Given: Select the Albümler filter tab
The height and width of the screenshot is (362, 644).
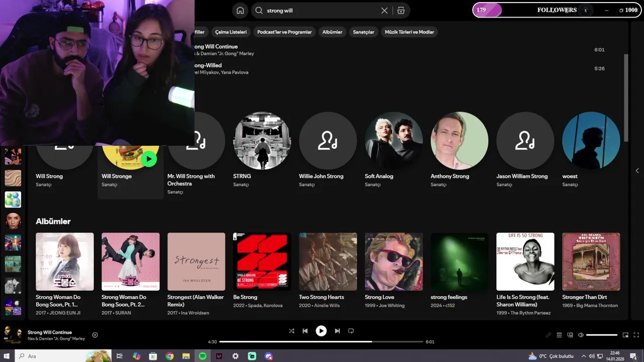Looking at the screenshot, I should 332,32.
